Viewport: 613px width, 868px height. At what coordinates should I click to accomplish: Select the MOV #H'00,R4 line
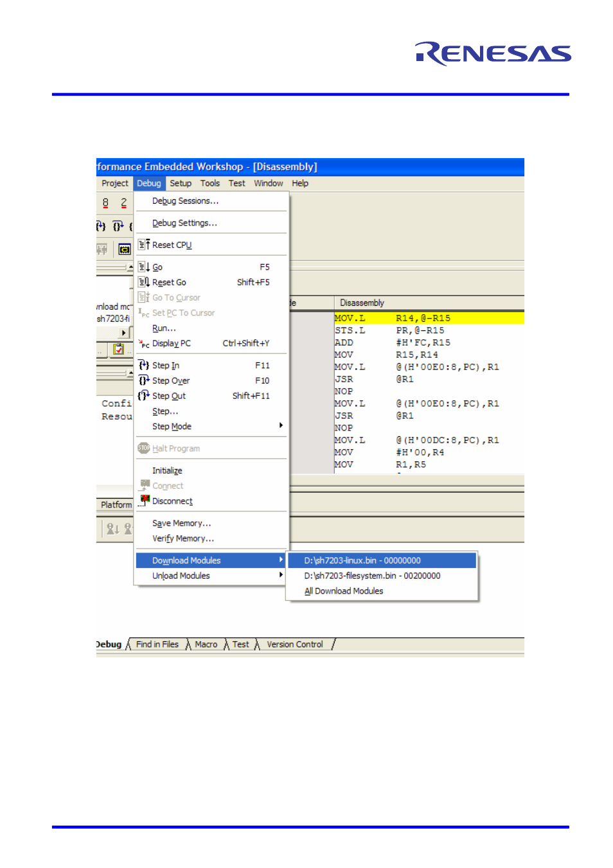(x=429, y=452)
